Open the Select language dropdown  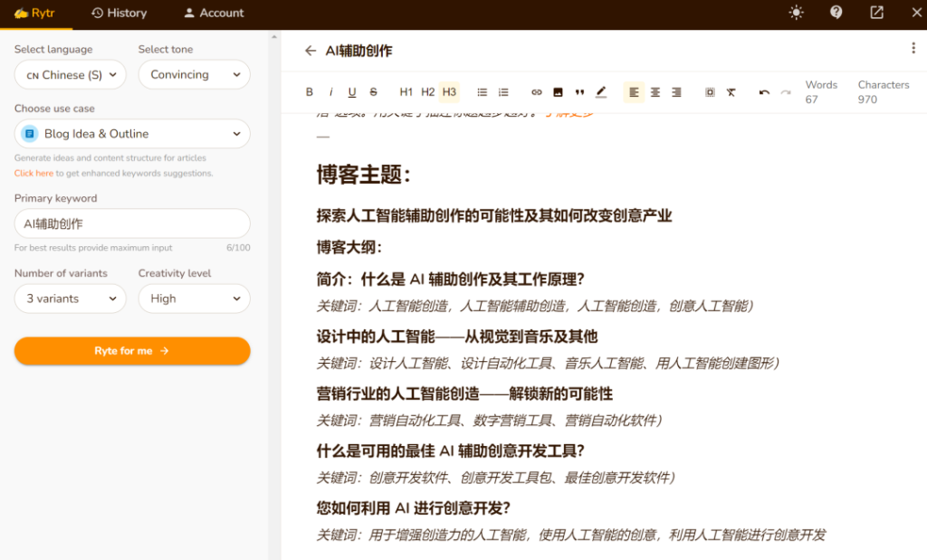[70, 75]
